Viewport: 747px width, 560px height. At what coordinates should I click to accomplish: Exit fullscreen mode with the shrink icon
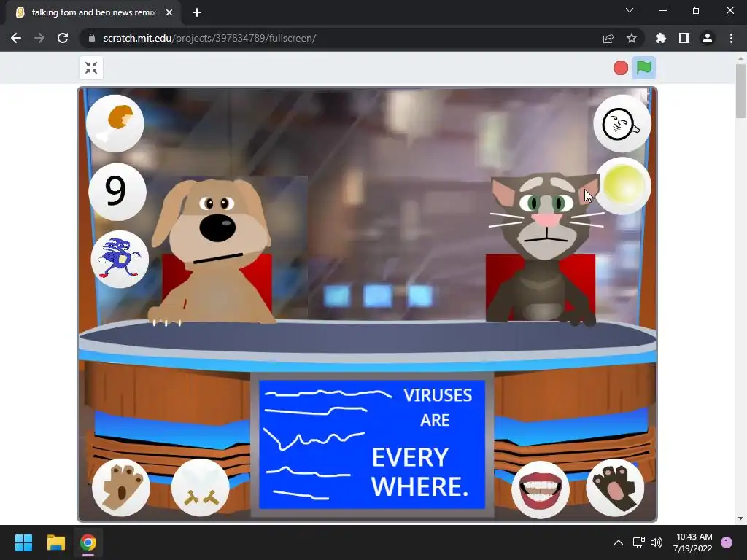91,68
